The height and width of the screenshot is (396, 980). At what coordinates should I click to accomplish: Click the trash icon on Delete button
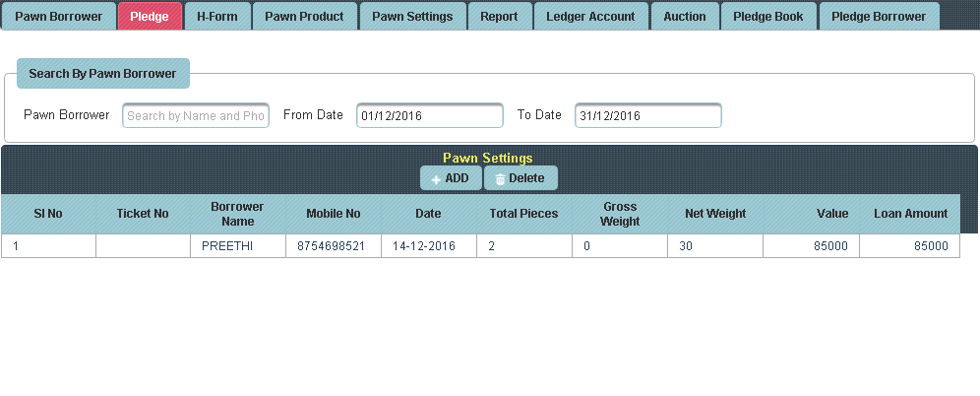(x=500, y=179)
